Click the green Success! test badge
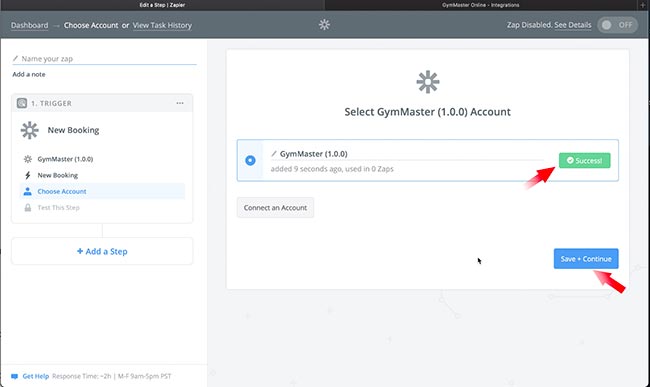The width and height of the screenshot is (650, 387). click(585, 160)
